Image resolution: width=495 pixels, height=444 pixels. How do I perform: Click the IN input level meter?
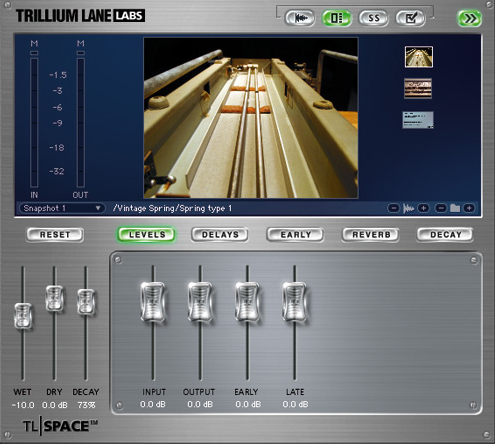pyautogui.click(x=34, y=123)
